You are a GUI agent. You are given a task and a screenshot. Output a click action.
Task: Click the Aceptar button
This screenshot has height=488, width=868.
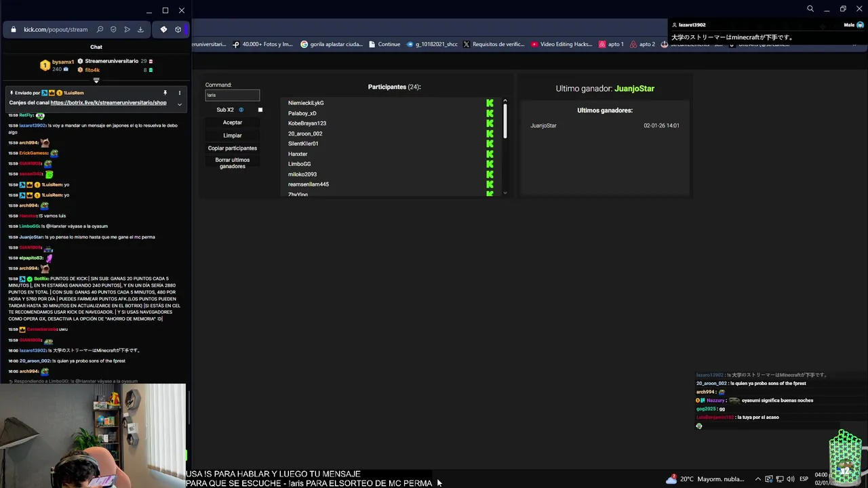[233, 123]
